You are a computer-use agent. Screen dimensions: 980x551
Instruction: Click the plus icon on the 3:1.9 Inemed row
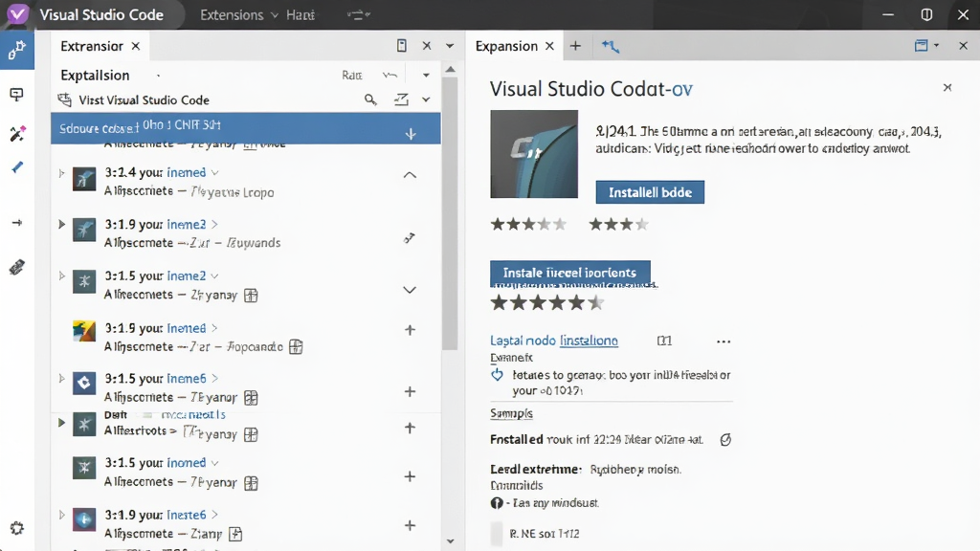[410, 330]
